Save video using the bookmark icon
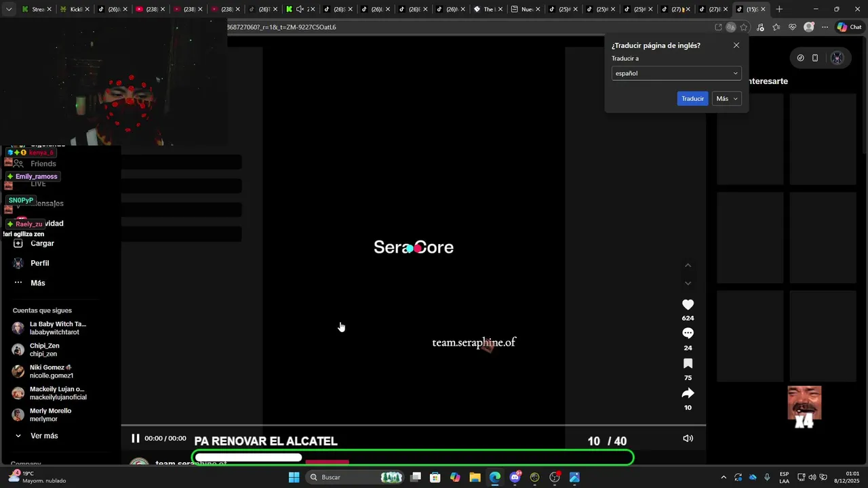This screenshot has width=868, height=488. (x=688, y=363)
